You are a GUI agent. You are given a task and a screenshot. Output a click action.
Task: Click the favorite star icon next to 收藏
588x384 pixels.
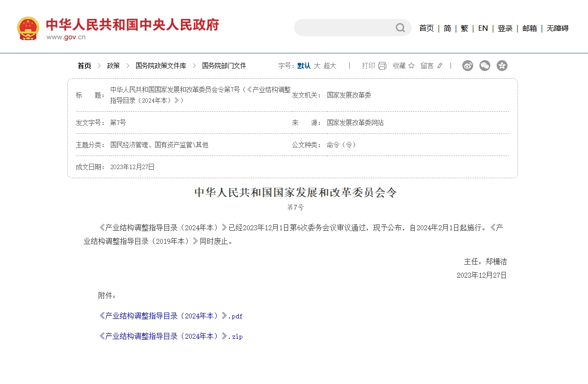coord(410,66)
